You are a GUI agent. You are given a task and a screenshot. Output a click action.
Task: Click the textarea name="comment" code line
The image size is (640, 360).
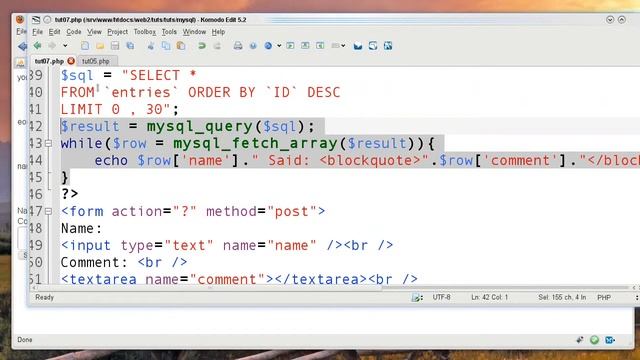[x=239, y=279]
